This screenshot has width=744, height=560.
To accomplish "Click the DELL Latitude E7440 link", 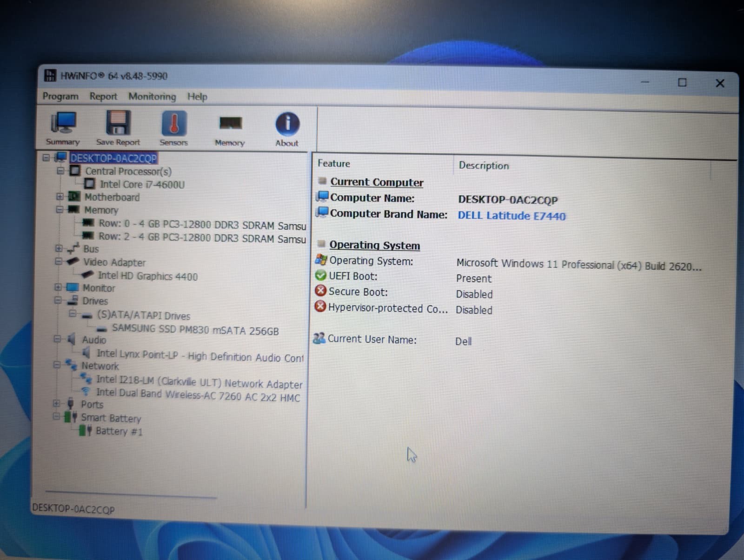I will [512, 216].
